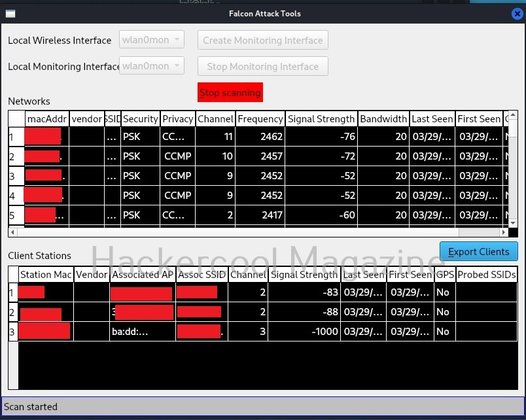Sort Client Stations by Probed SSIDs column

(x=487, y=275)
